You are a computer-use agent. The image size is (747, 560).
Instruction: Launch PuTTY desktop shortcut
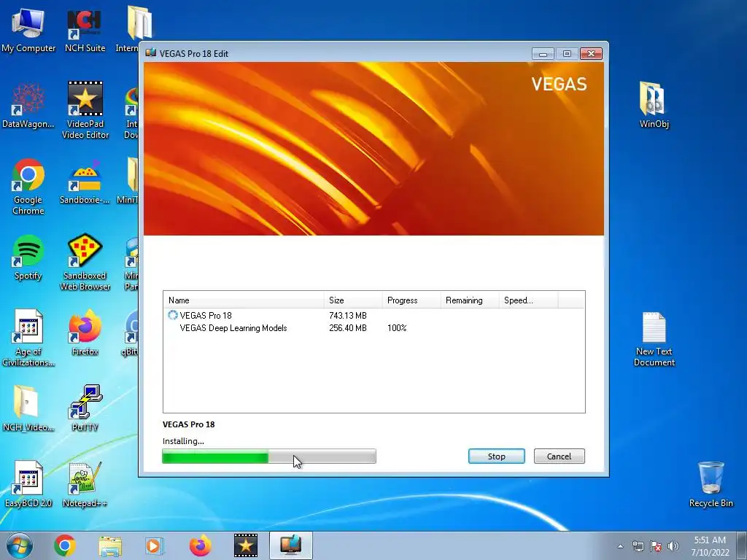[85, 408]
